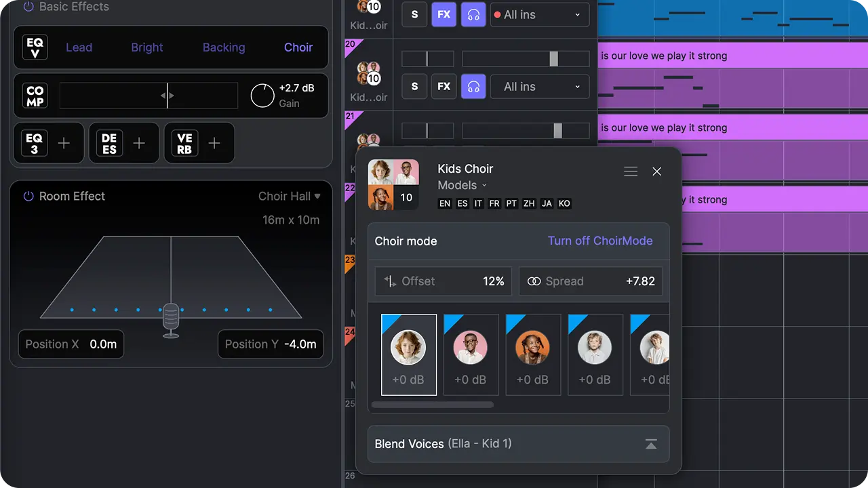868x488 pixels.
Task: Solo track 20 with the S button
Action: point(414,87)
